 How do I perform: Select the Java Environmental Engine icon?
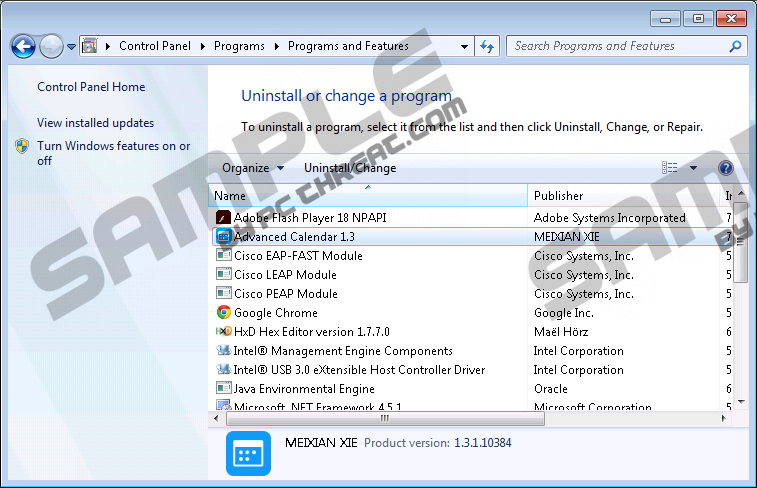[224, 388]
